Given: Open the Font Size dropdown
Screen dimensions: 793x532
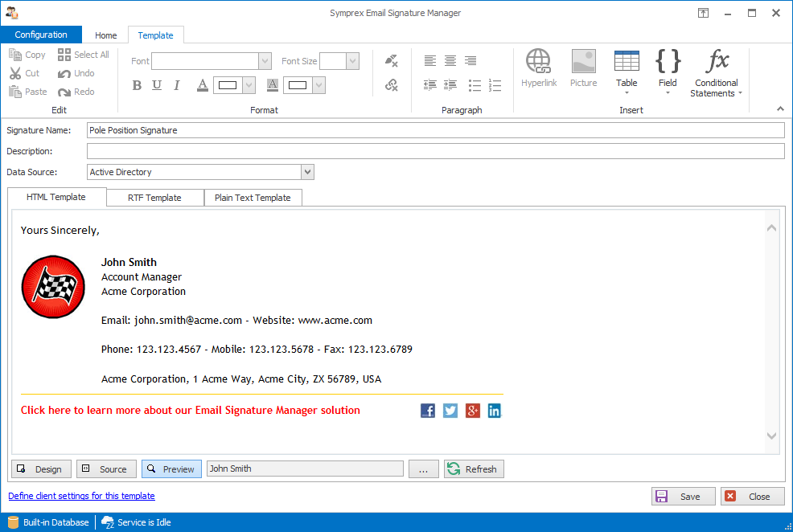Looking at the screenshot, I should click(x=352, y=61).
